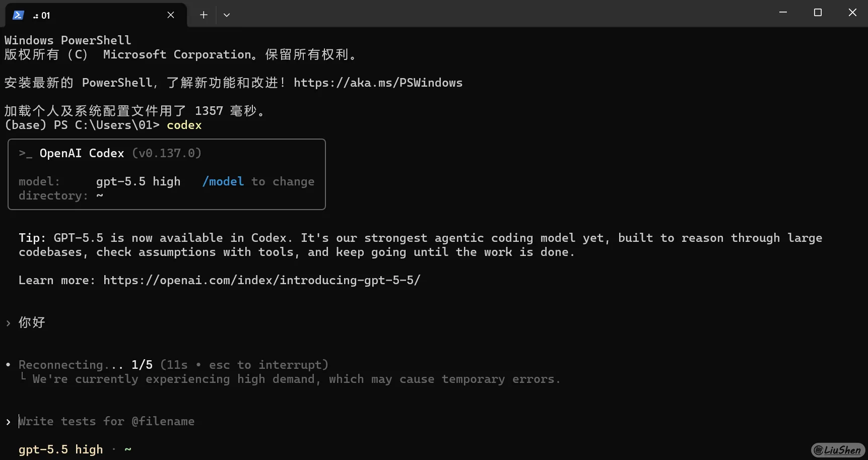Click the "Reconnecting..." status text

[x=71, y=365]
